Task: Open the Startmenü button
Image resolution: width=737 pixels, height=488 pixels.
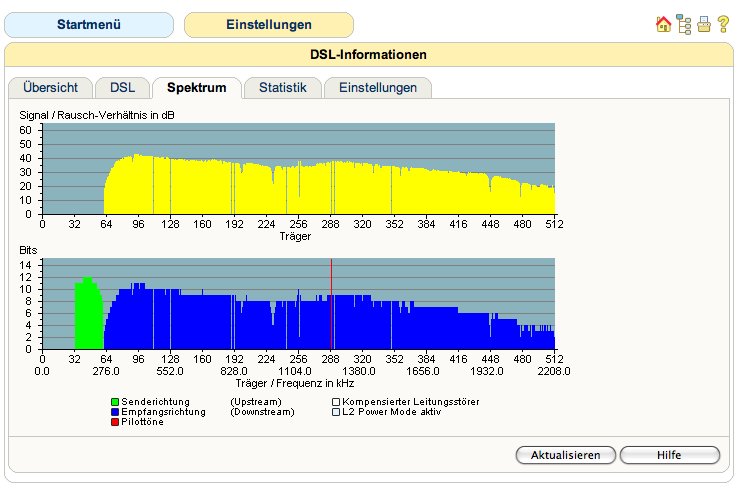Action: coord(89,25)
